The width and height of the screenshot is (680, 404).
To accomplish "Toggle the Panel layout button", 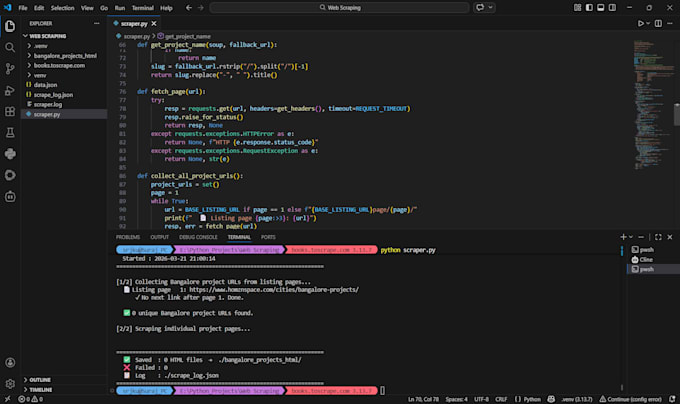I will (x=601, y=7).
